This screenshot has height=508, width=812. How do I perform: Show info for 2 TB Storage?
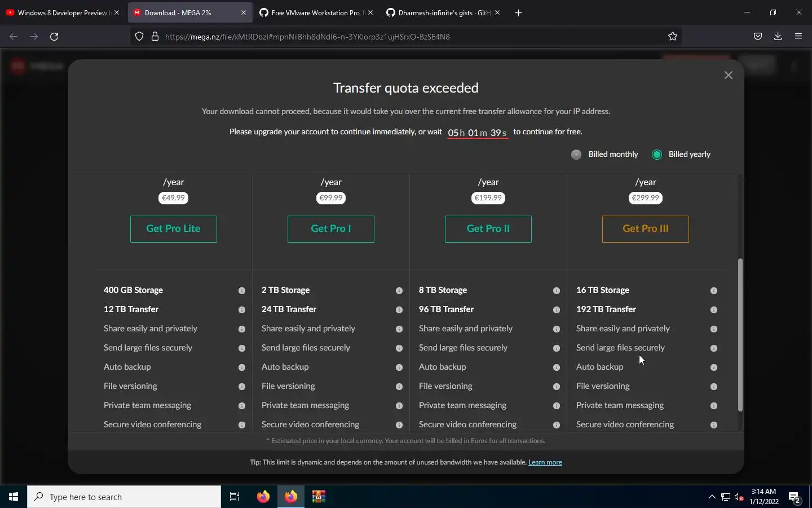(x=399, y=291)
